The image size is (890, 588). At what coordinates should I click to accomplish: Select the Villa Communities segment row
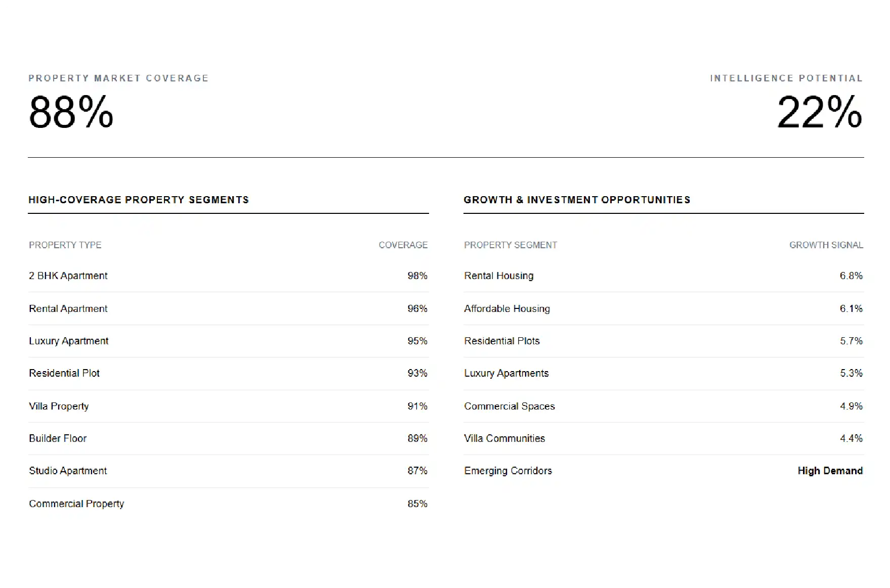click(x=664, y=438)
